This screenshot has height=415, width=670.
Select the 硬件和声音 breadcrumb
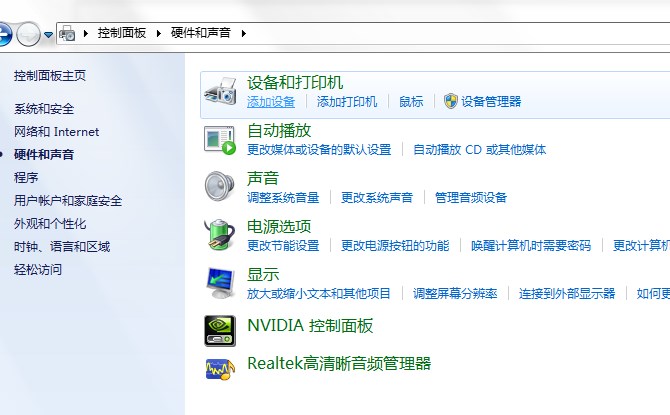click(200, 33)
